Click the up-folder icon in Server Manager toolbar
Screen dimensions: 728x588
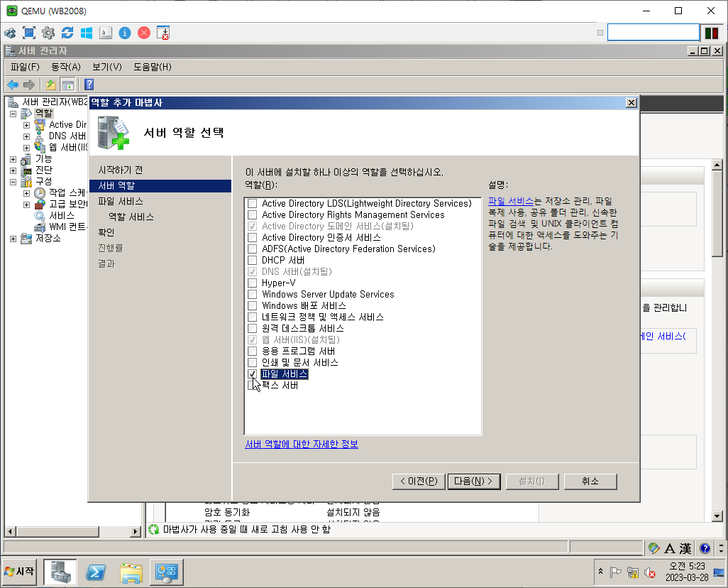50,85
